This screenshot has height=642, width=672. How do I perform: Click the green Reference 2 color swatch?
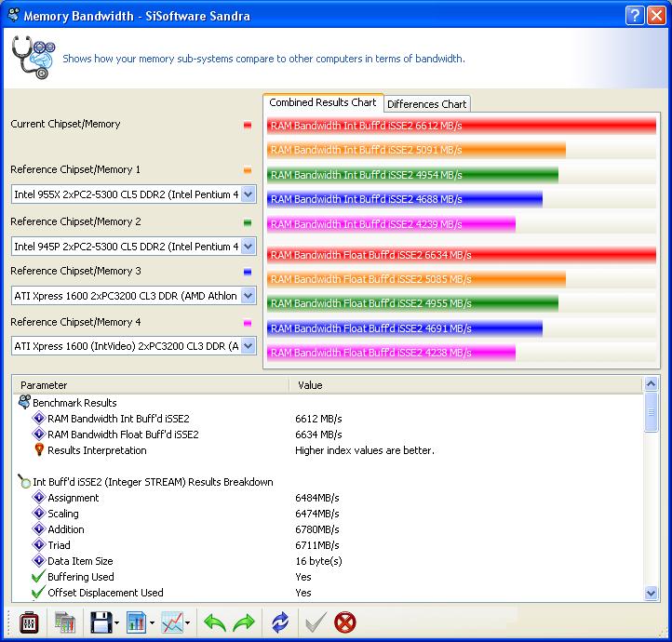(x=248, y=222)
